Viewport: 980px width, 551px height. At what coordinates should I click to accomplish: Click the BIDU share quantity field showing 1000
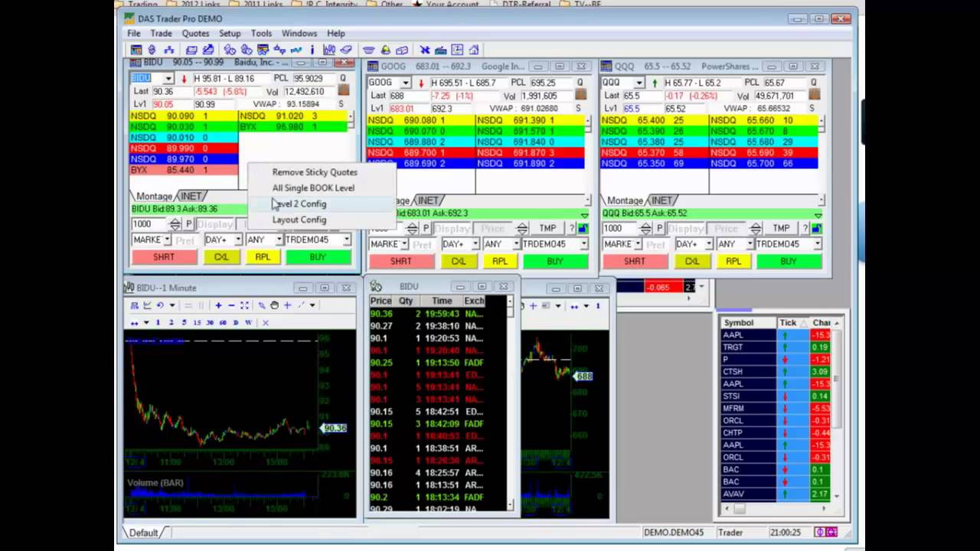point(149,224)
